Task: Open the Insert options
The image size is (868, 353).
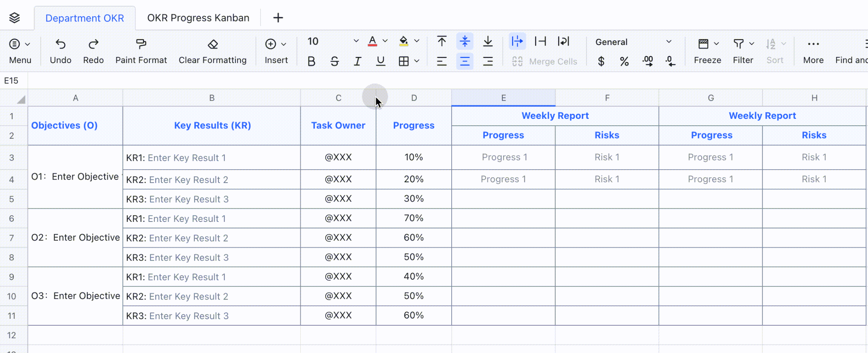Action: tap(276, 50)
